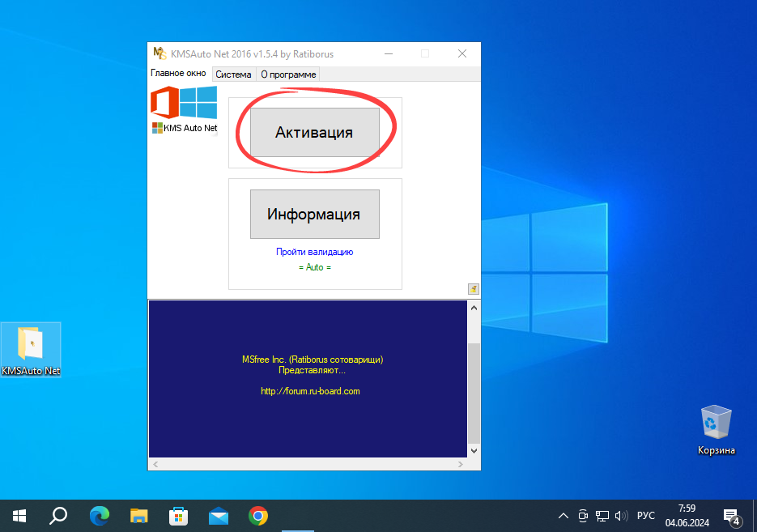The image size is (757, 532).
Task: Click the KMS Auto Net Office/Windows logo
Action: pos(184,109)
